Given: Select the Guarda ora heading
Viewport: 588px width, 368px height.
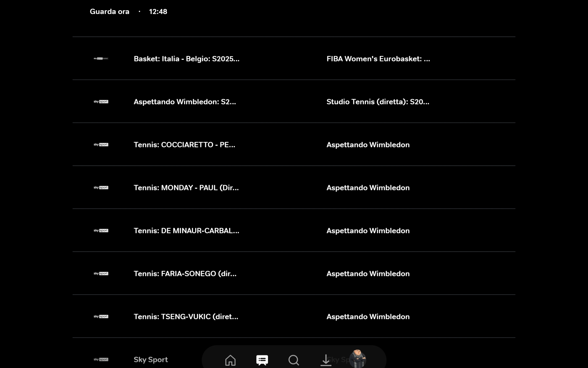Looking at the screenshot, I should point(109,11).
